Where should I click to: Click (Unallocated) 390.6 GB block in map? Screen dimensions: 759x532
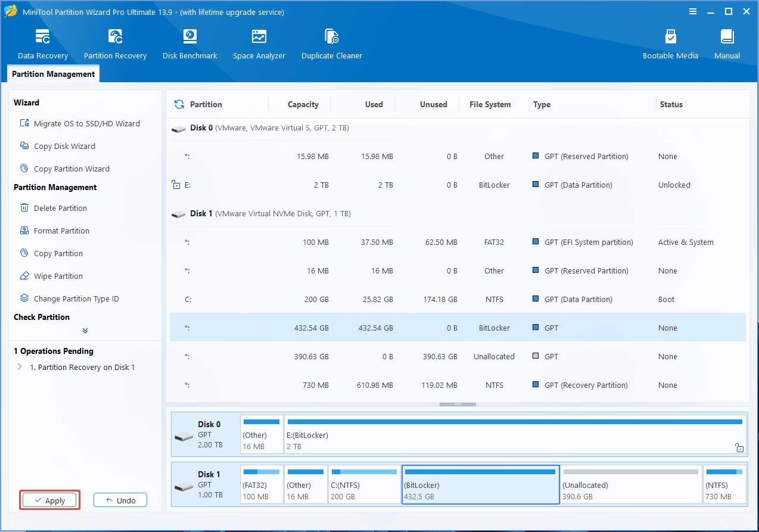(631, 485)
